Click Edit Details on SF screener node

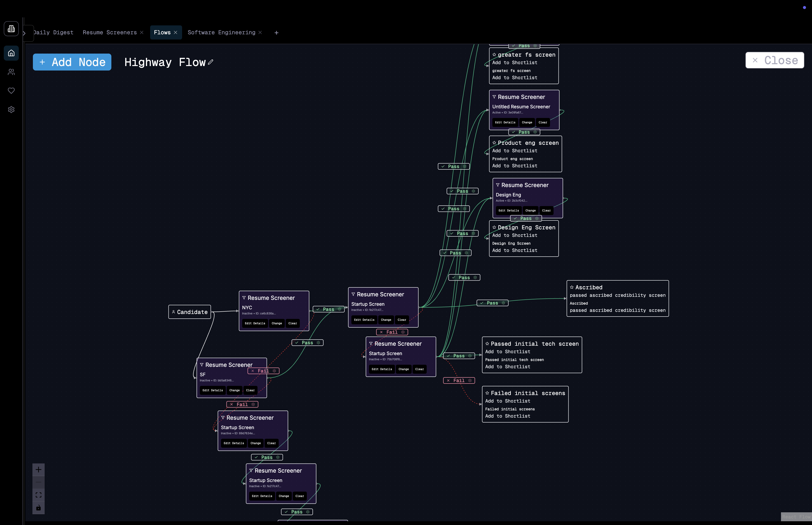point(212,390)
